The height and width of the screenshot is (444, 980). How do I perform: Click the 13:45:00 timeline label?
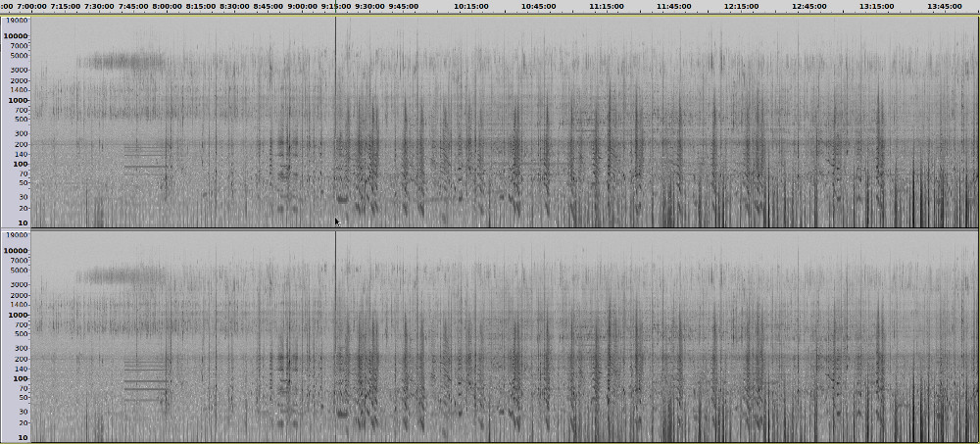click(x=944, y=6)
